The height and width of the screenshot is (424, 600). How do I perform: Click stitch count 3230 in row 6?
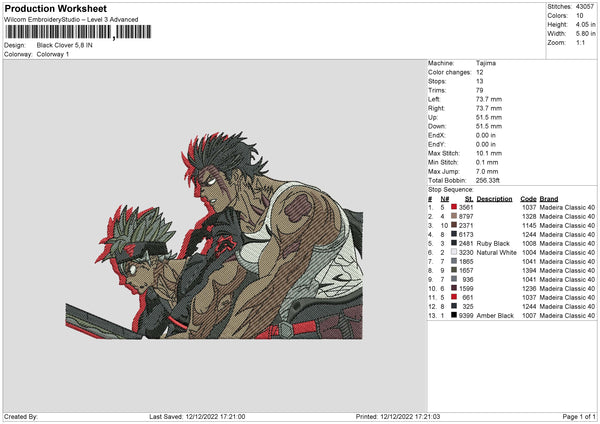click(466, 252)
